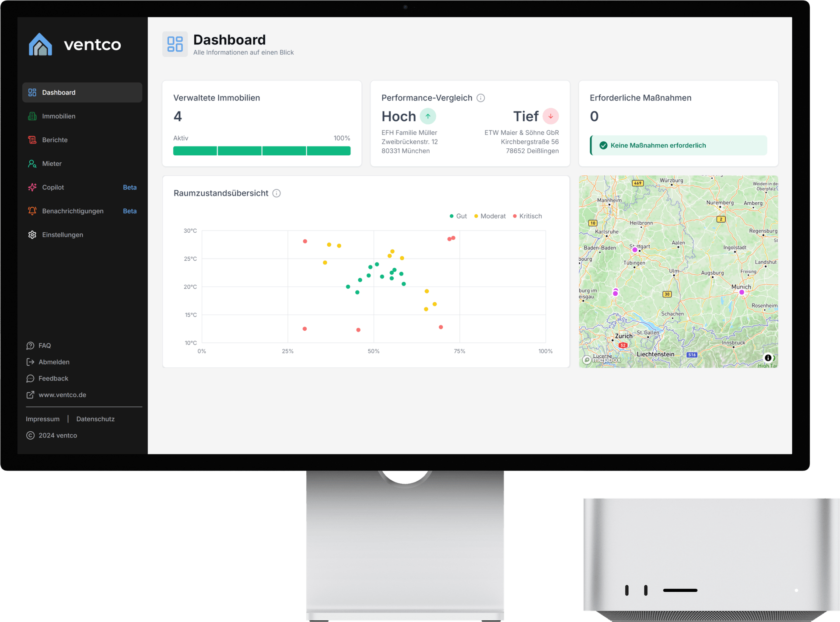The height and width of the screenshot is (622, 840).
Task: Select the purple marker near Stuttgart on map
Action: [x=634, y=249]
